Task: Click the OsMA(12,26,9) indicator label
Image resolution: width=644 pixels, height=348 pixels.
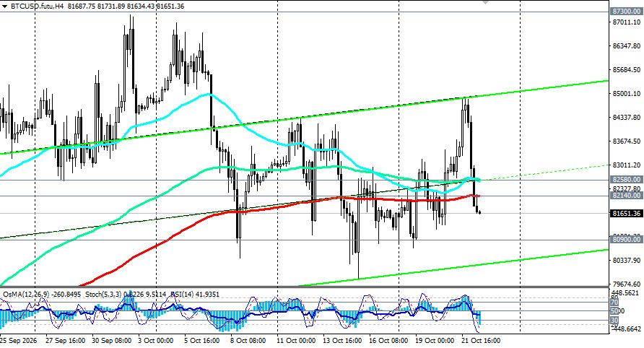Action: tap(26, 295)
